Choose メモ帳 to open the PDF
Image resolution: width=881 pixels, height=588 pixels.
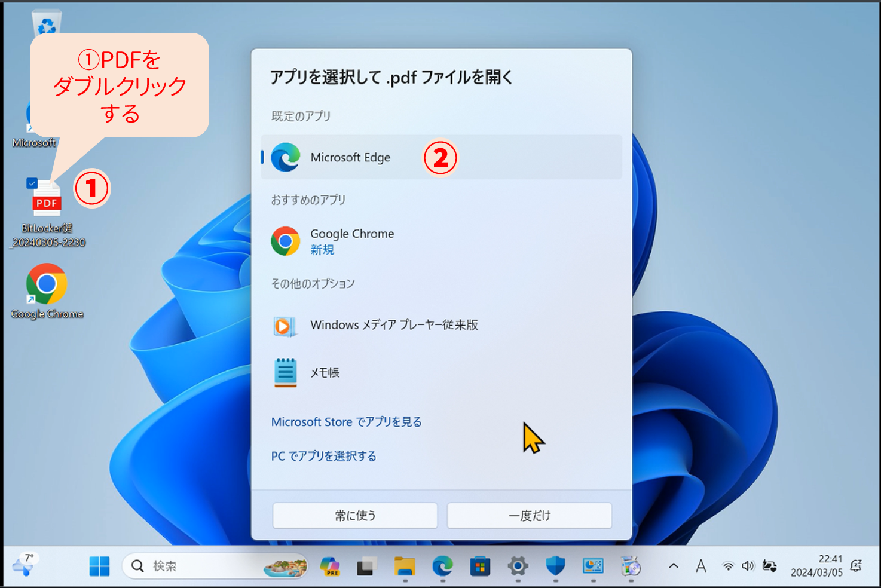[325, 372]
